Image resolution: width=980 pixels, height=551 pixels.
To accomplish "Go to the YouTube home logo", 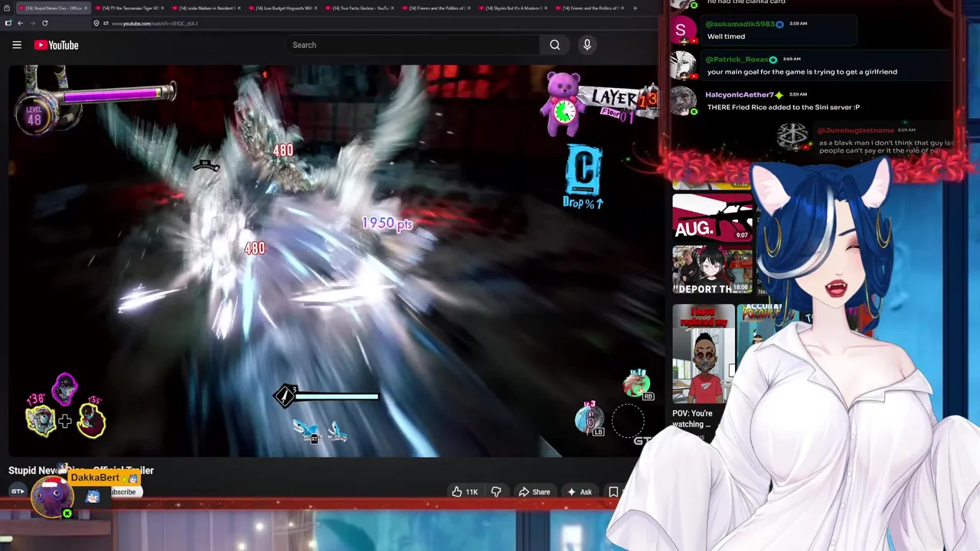I will [x=57, y=45].
